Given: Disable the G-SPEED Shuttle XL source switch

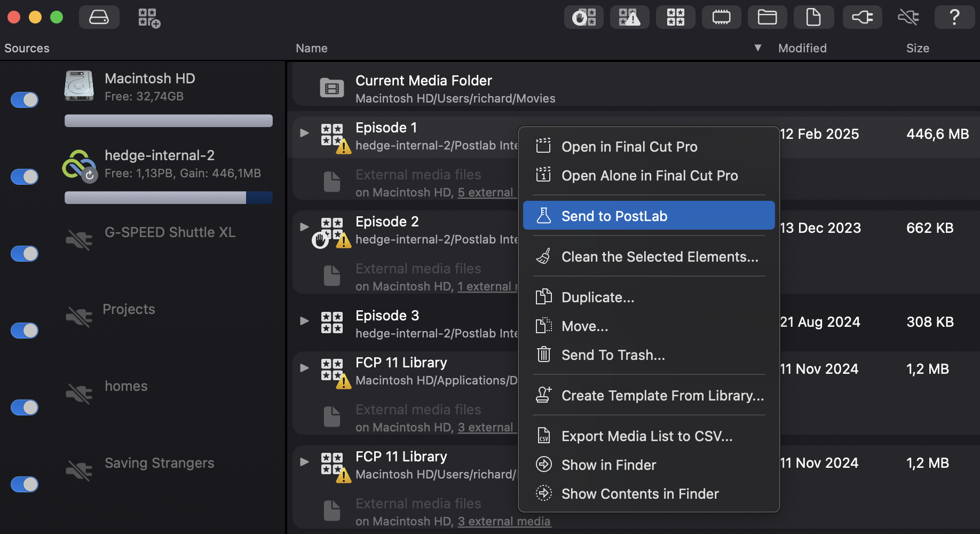Looking at the screenshot, I should point(25,254).
